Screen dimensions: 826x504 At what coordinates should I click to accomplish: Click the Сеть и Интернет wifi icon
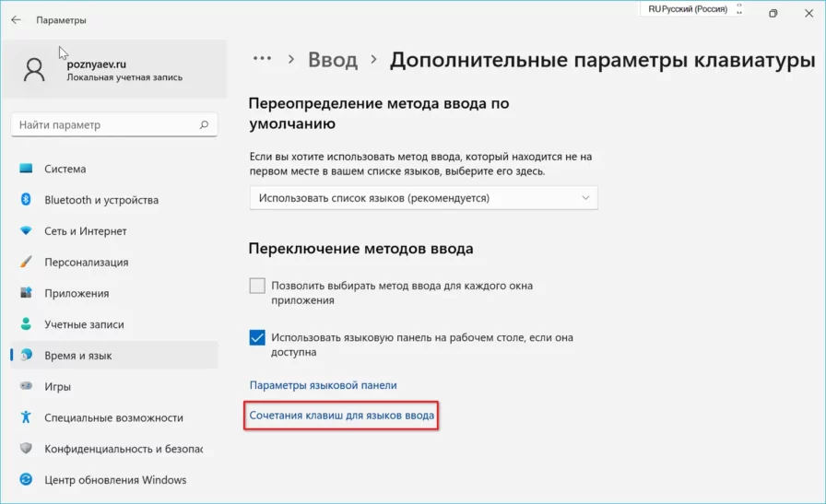coord(26,230)
